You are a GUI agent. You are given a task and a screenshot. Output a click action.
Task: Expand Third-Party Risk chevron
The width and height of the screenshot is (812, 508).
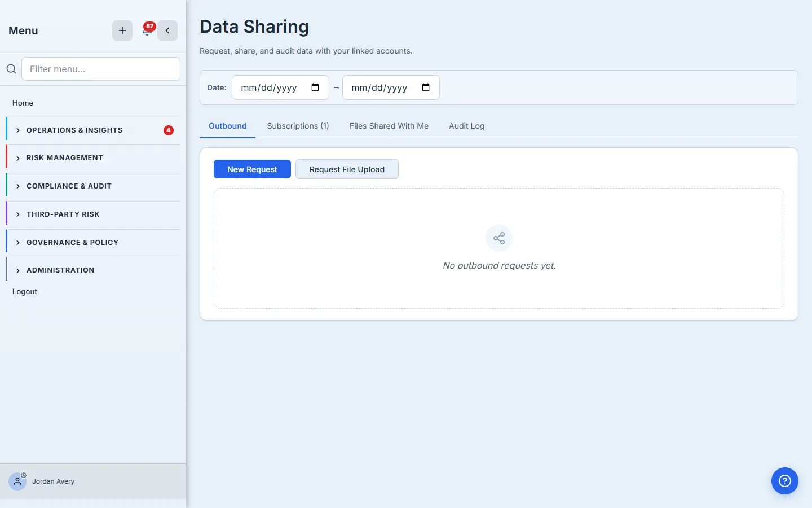tap(18, 214)
